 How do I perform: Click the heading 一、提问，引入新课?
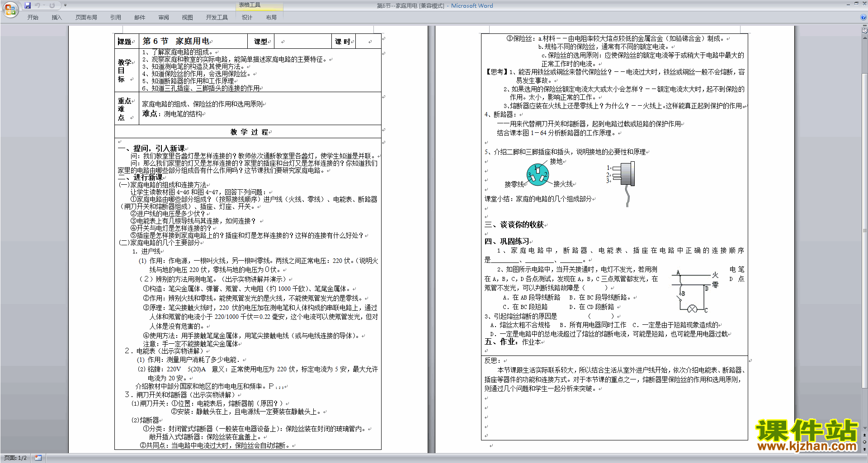point(151,148)
